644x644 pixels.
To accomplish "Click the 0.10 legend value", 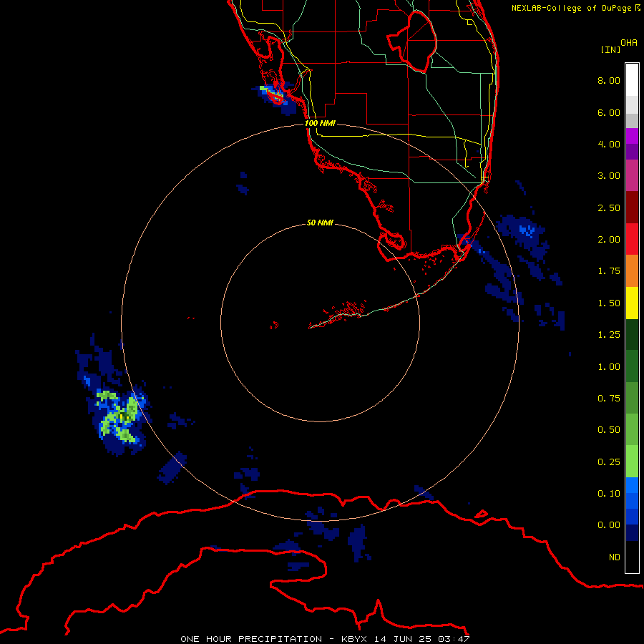I will point(609,494).
